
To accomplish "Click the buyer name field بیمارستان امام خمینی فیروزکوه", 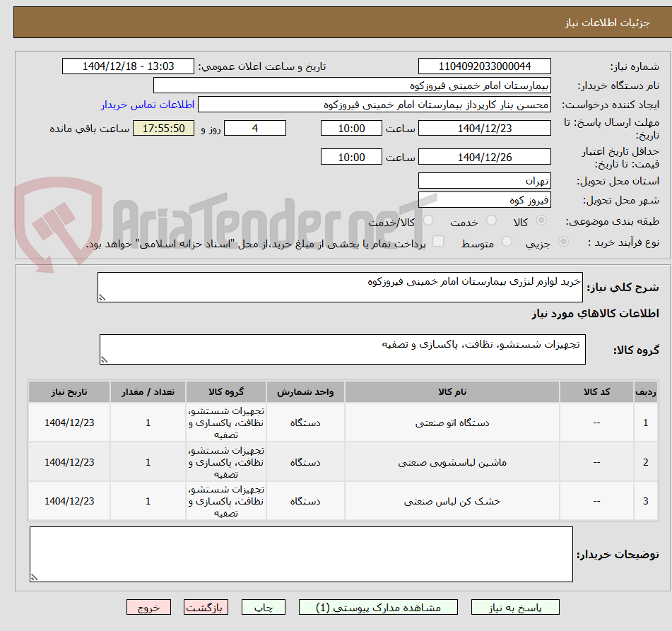I will click(352, 85).
